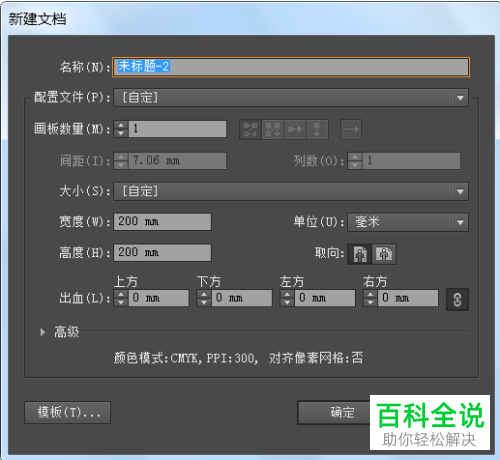Decrease the 上方 top bleed value
The height and width of the screenshot is (460, 500).
click(121, 302)
